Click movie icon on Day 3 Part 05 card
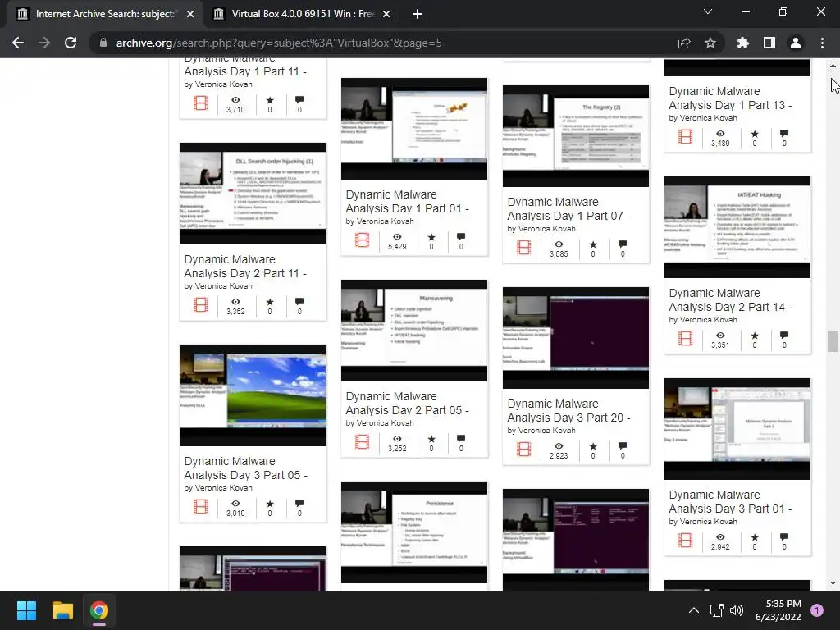The image size is (840, 630). tap(201, 507)
